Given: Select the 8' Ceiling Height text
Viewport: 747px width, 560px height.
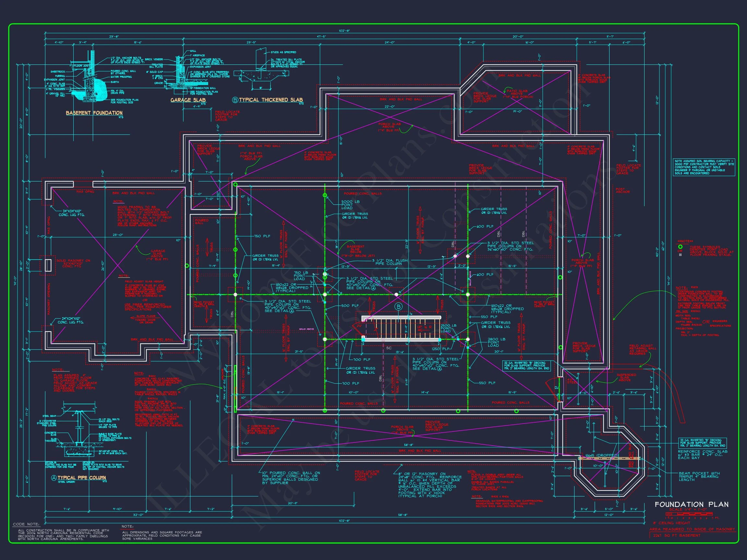Looking at the screenshot, I should point(672,523).
